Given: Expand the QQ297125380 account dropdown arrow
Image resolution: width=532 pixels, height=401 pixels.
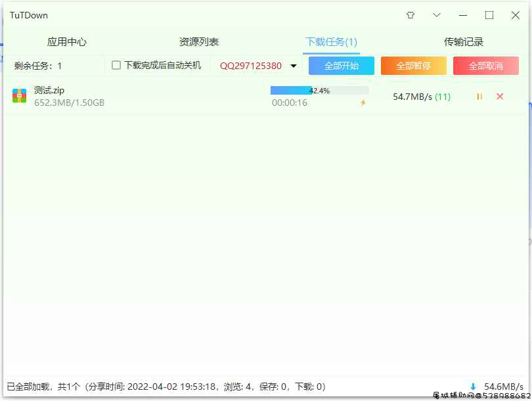Looking at the screenshot, I should pos(294,66).
